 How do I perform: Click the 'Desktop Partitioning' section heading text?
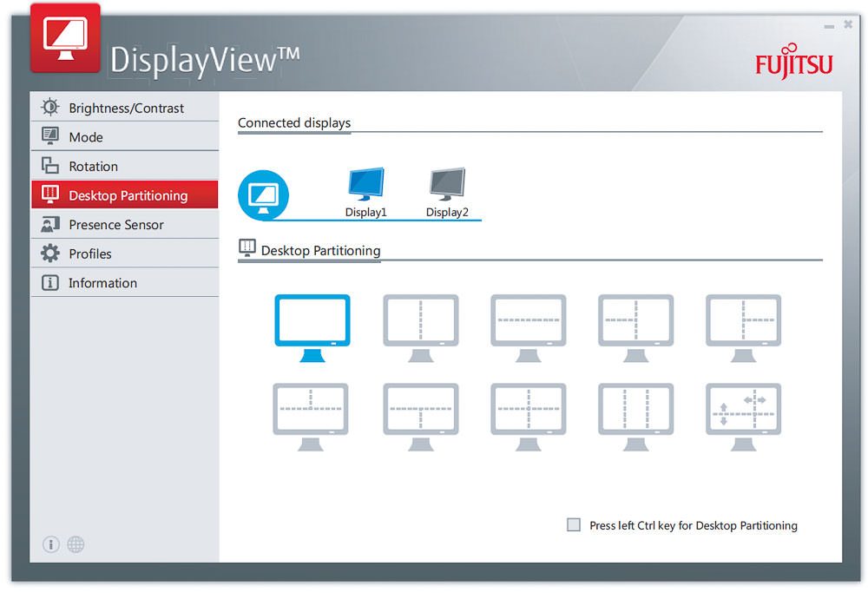320,251
